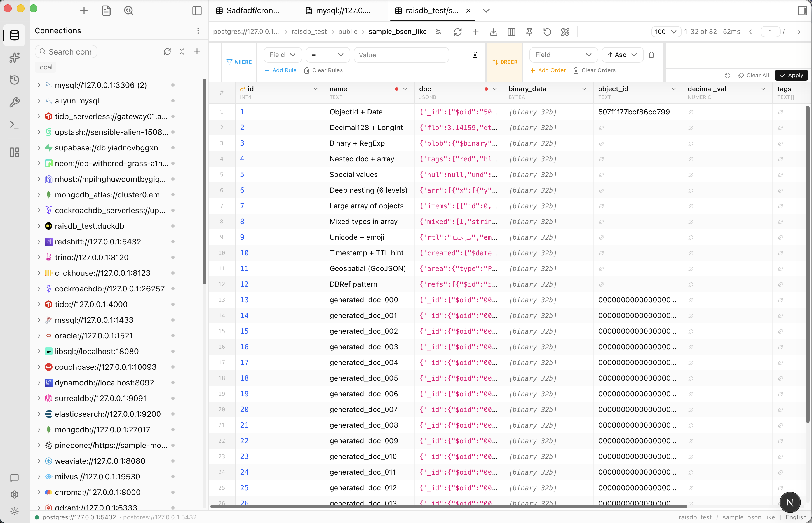
Task: Refresh the table data
Action: [x=458, y=32]
